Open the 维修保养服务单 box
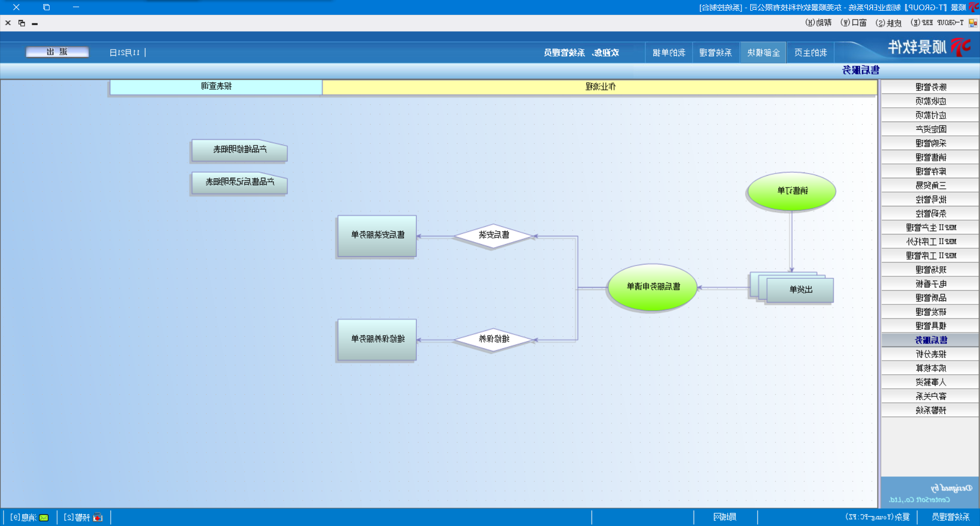The width and height of the screenshot is (980, 526). point(377,340)
